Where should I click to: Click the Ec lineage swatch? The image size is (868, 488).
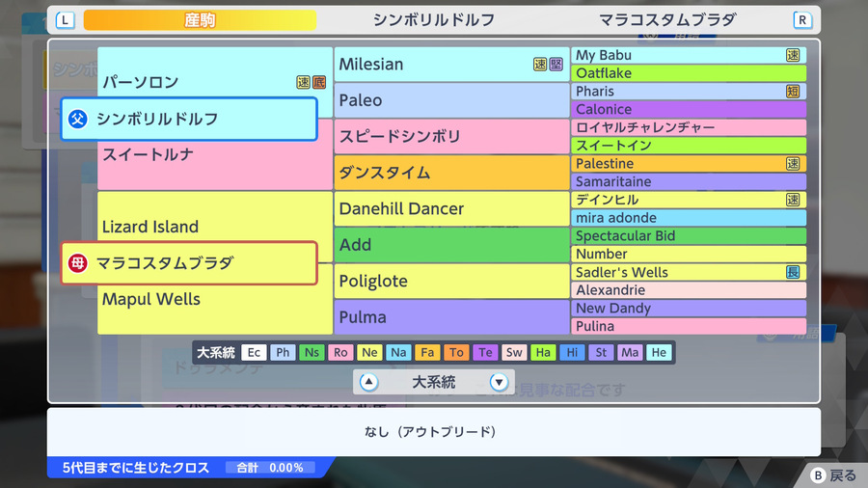tap(254, 352)
